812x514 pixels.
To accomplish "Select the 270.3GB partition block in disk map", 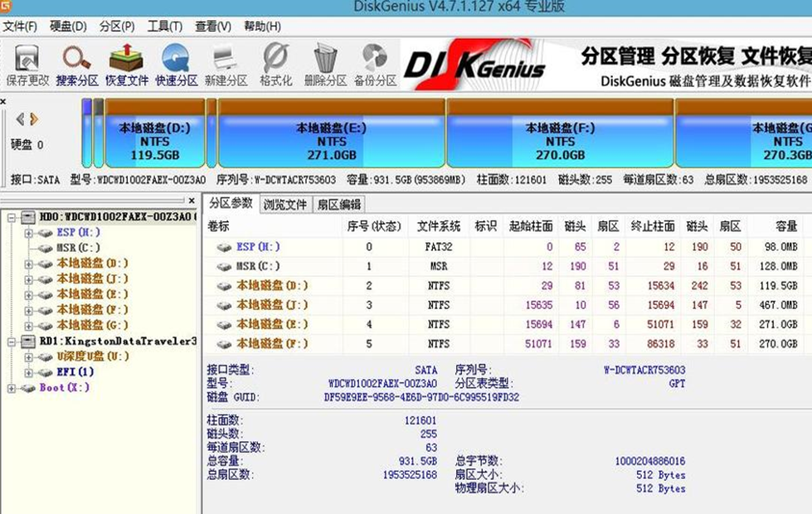I will tap(744, 133).
